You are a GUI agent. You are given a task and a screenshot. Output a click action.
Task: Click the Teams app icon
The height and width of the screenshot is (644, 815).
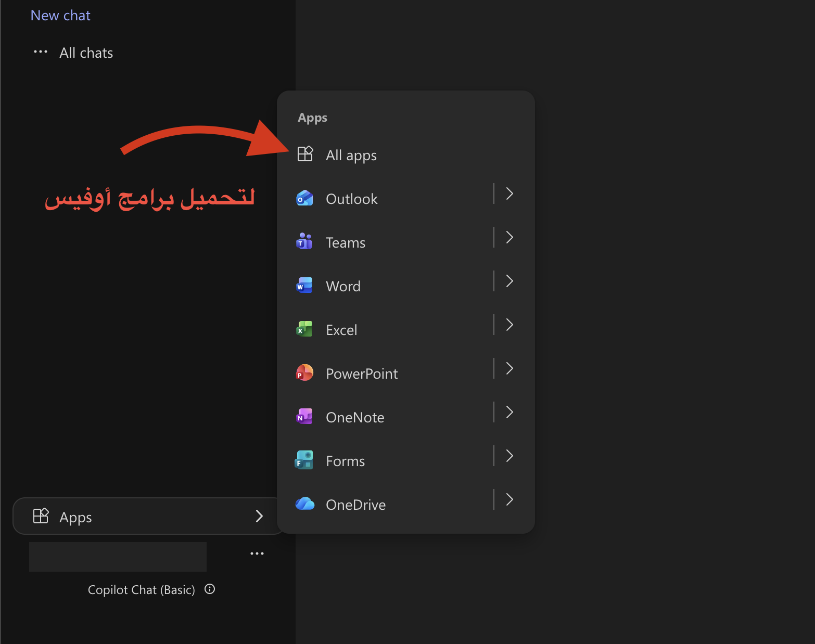pyautogui.click(x=304, y=242)
